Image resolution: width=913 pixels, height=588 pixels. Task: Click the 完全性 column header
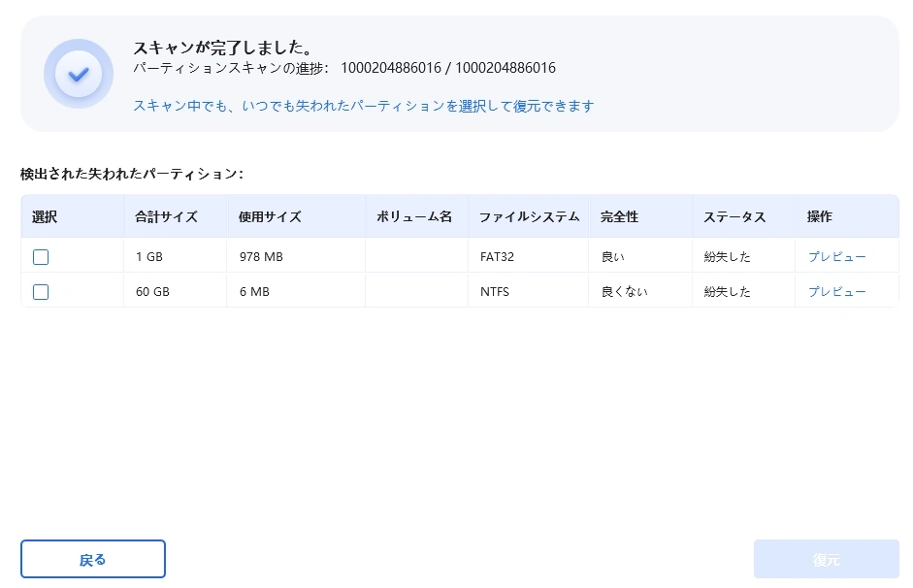(641, 216)
